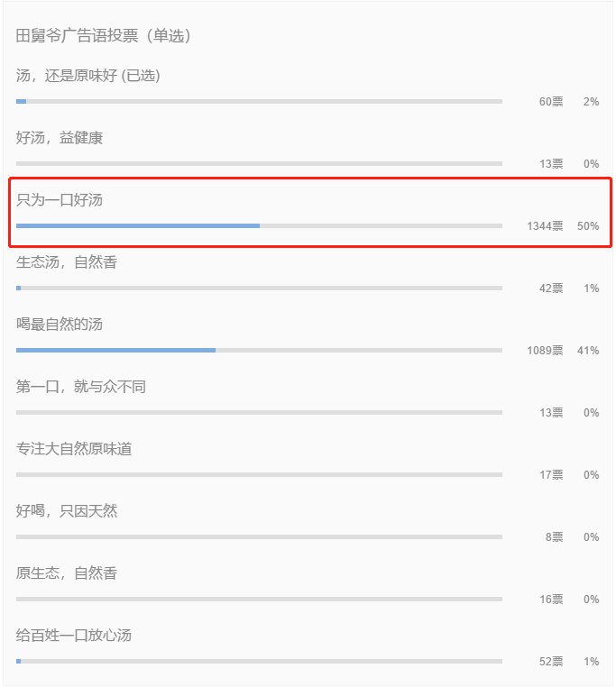Pick 好喝，只因天然 option
This screenshot has height=687, width=616.
click(67, 511)
